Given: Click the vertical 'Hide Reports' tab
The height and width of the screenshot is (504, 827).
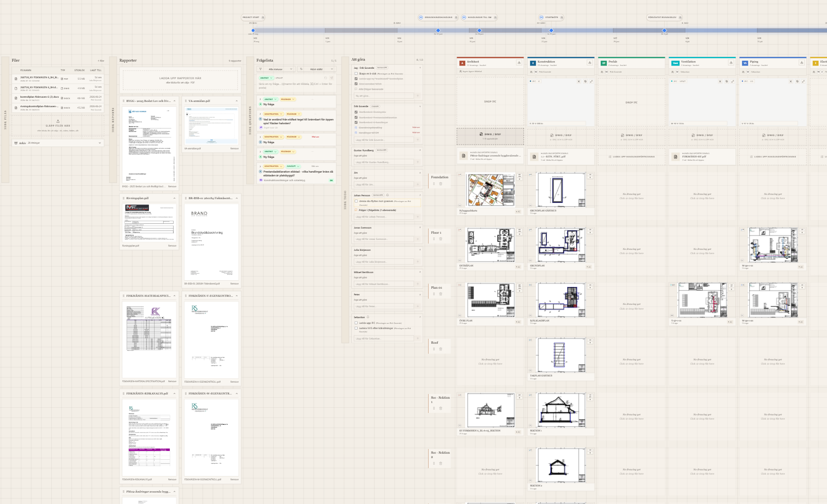Looking at the screenshot, I should pos(113,120).
